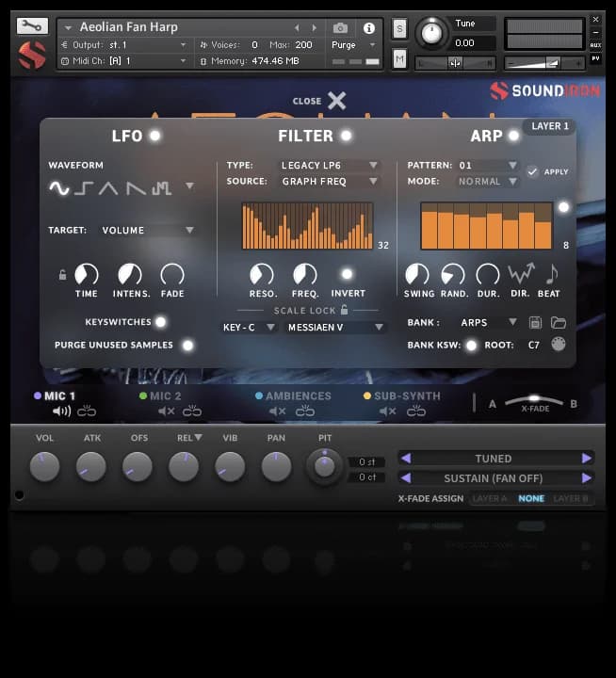Switch to the AMBIENCES mic tab
The width and height of the screenshot is (616, 678).
point(298,396)
